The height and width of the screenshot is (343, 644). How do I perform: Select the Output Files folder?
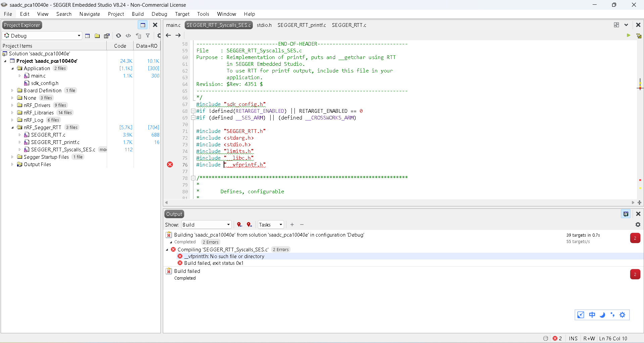(x=37, y=164)
